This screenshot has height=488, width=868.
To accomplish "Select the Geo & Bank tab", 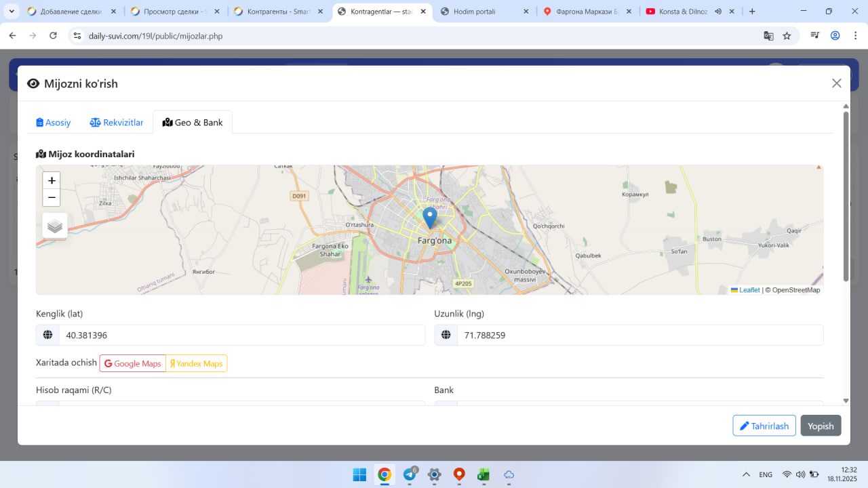I will click(193, 123).
